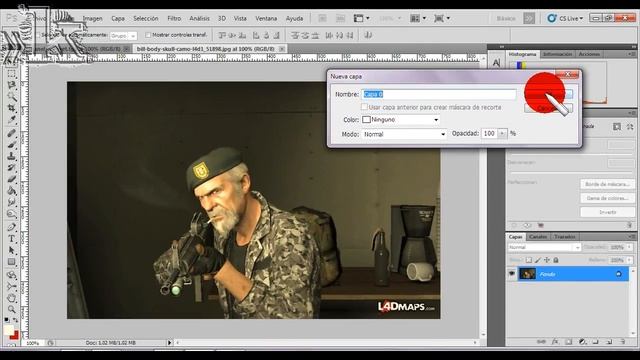The height and width of the screenshot is (360, 640).
Task: Select the Rectangular Marquee tool
Action: [x=11, y=74]
